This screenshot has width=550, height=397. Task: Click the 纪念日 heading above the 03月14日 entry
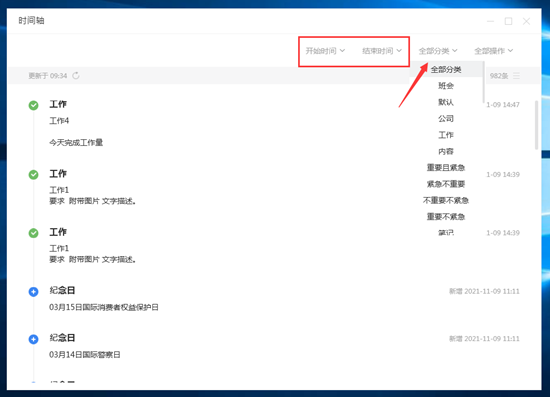[62, 338]
